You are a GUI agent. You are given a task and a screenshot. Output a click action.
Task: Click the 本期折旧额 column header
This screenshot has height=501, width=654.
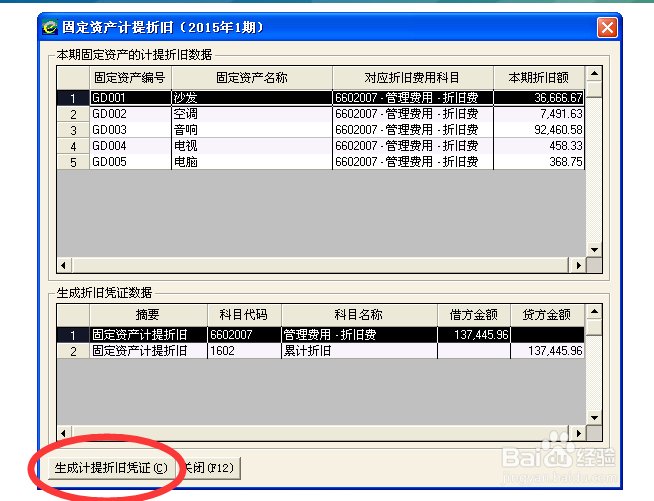(x=539, y=78)
